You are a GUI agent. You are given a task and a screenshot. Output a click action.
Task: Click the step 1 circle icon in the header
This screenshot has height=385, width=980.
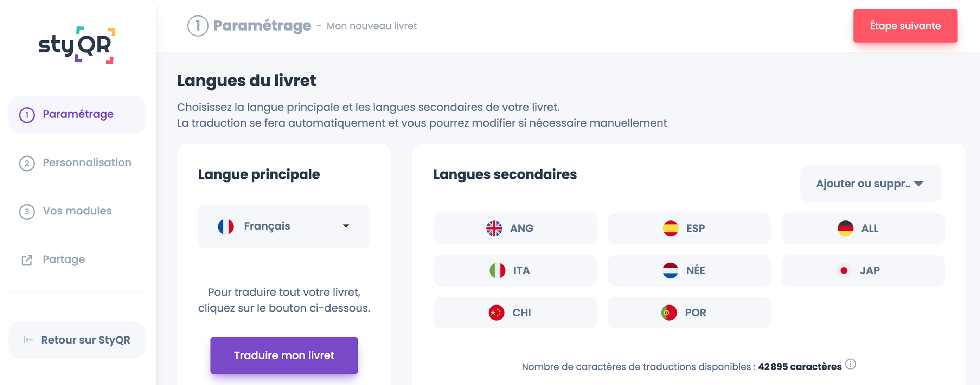coord(198,26)
